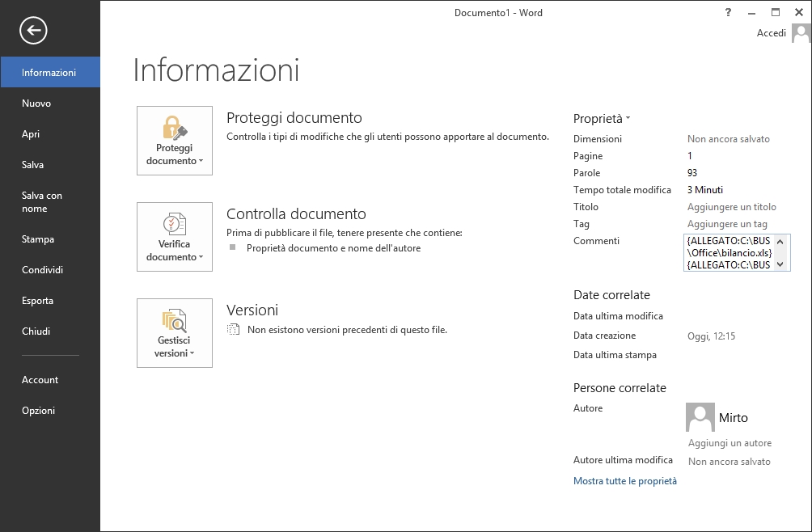The image size is (812, 532).
Task: Click the Tag field to add a tag
Action: coord(727,224)
